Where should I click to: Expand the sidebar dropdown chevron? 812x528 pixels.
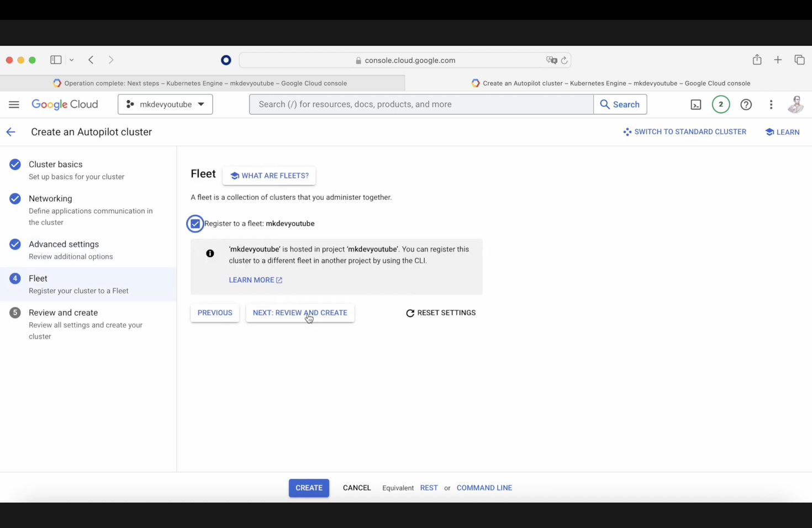[x=71, y=60]
